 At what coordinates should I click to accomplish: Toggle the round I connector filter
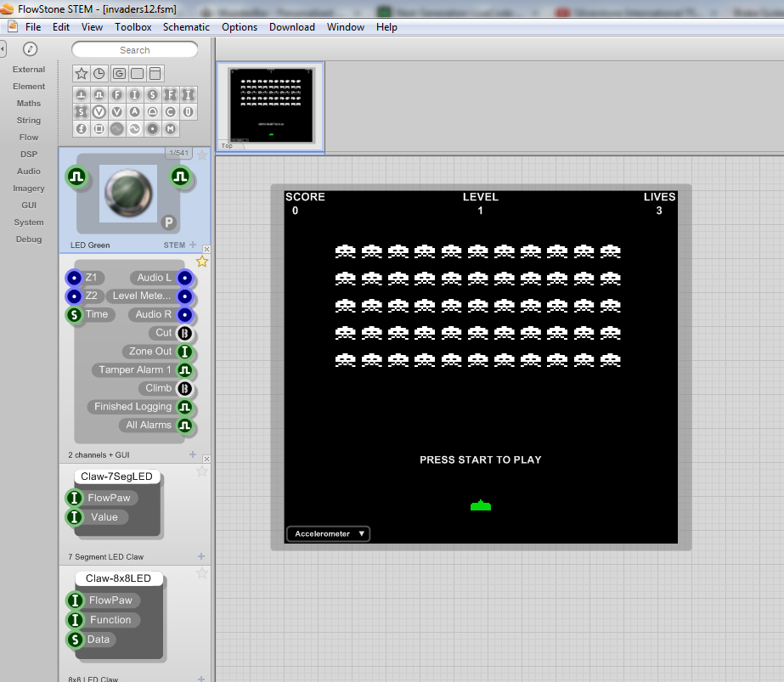(134, 94)
